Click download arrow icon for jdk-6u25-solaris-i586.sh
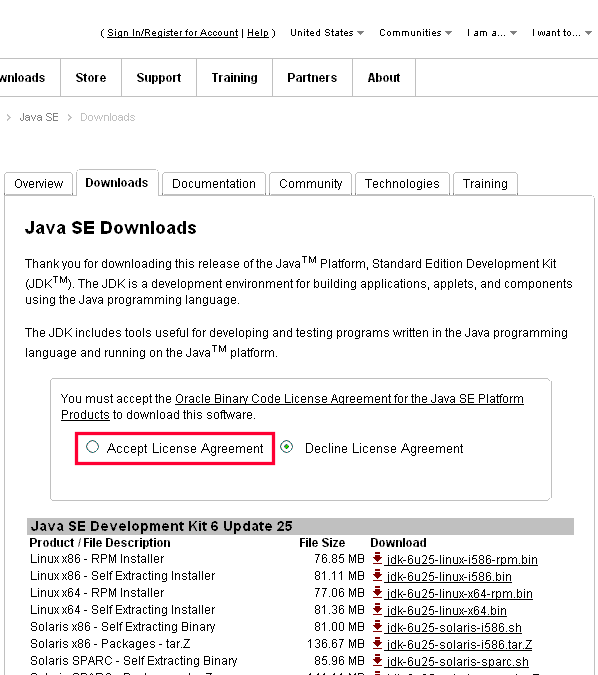 tap(378, 626)
